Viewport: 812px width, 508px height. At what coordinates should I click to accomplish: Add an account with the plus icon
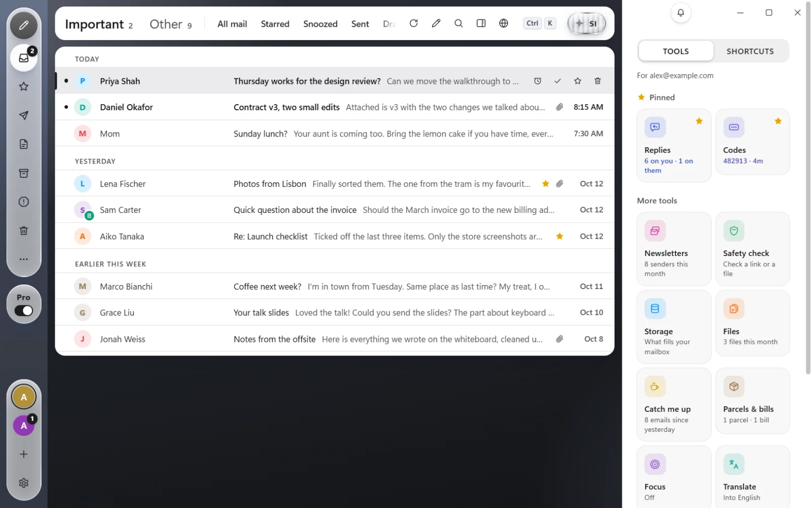pos(23,454)
